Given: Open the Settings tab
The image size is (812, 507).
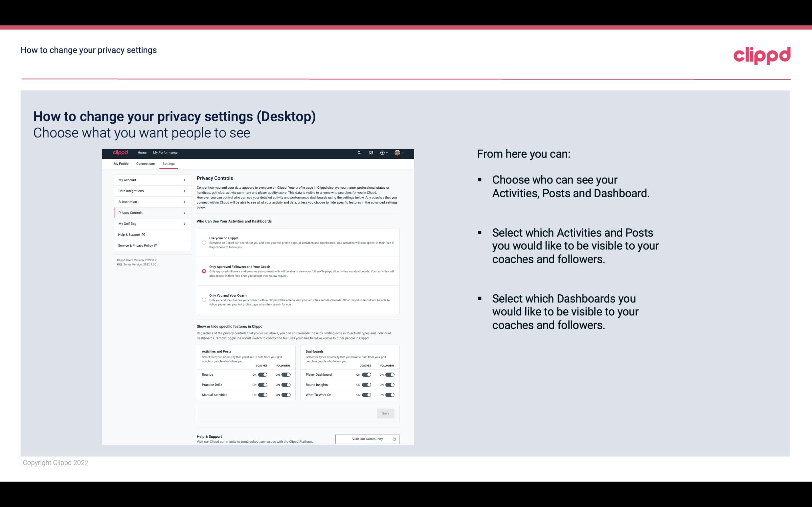Looking at the screenshot, I should click(169, 163).
